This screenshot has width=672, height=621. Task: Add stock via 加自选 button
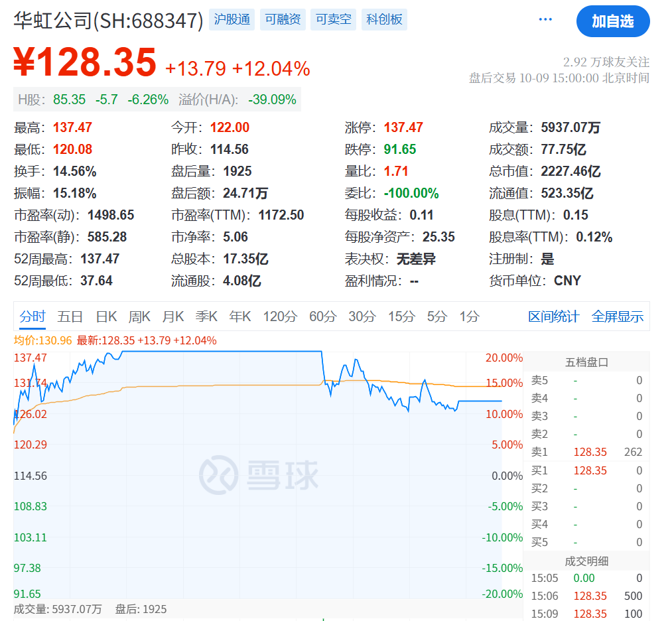click(x=612, y=21)
